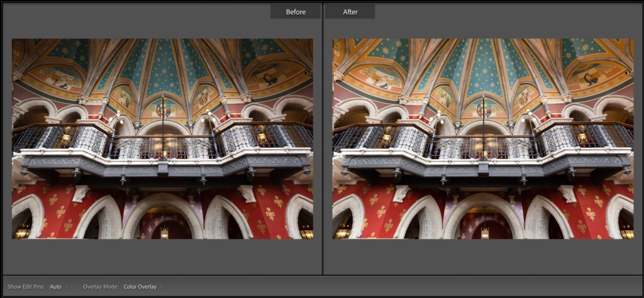Open the Show Edit Pins Auto dropdown
The image size is (644, 298).
pos(58,287)
